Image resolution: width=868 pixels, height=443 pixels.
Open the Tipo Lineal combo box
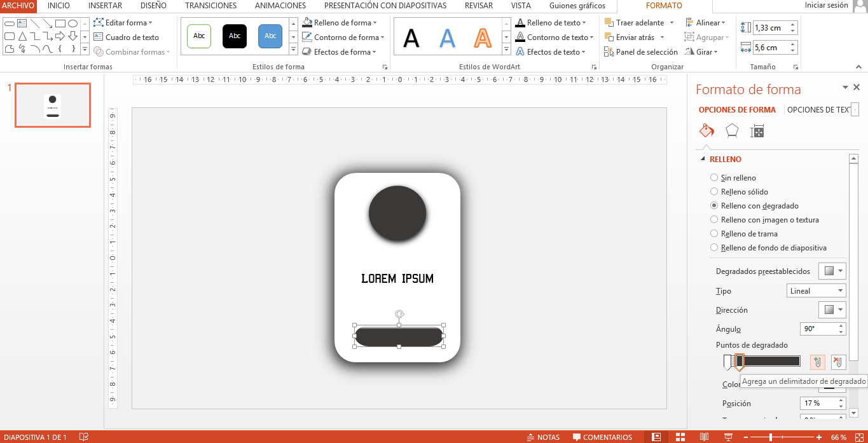(x=816, y=290)
